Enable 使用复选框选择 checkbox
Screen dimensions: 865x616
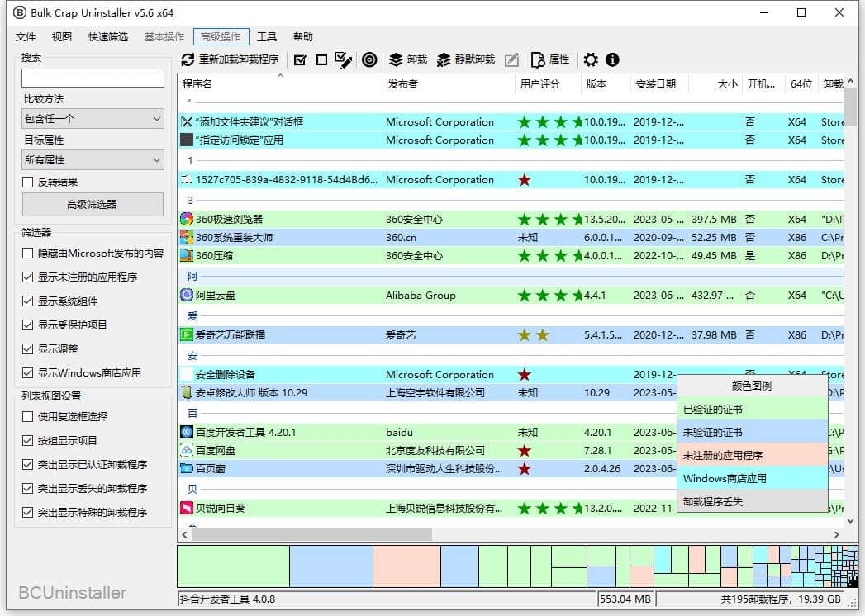27,416
